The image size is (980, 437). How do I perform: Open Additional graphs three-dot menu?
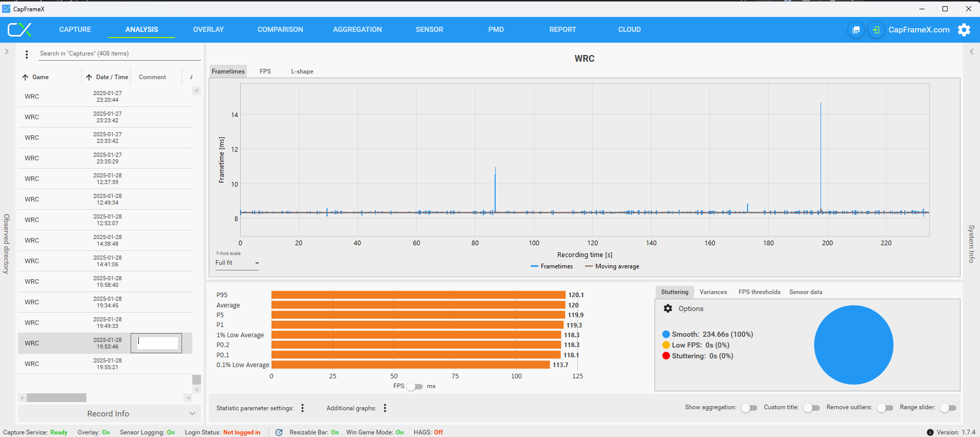[x=385, y=408]
